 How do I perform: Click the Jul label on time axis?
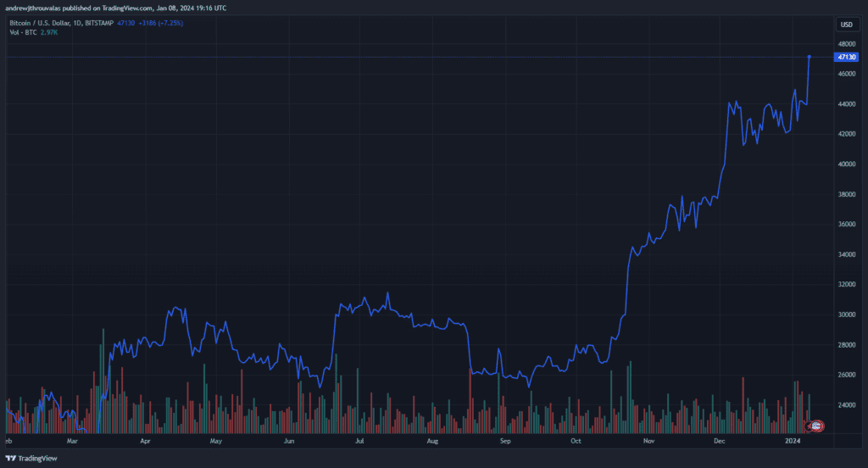tap(359, 442)
